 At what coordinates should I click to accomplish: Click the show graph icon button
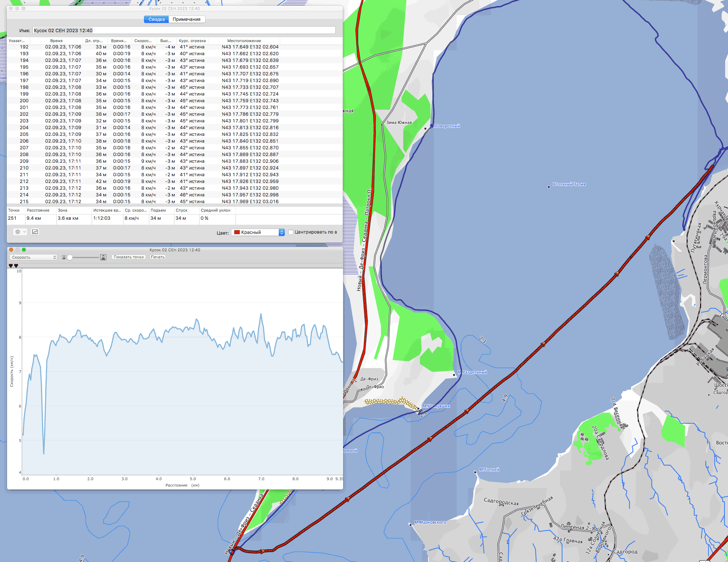(35, 232)
